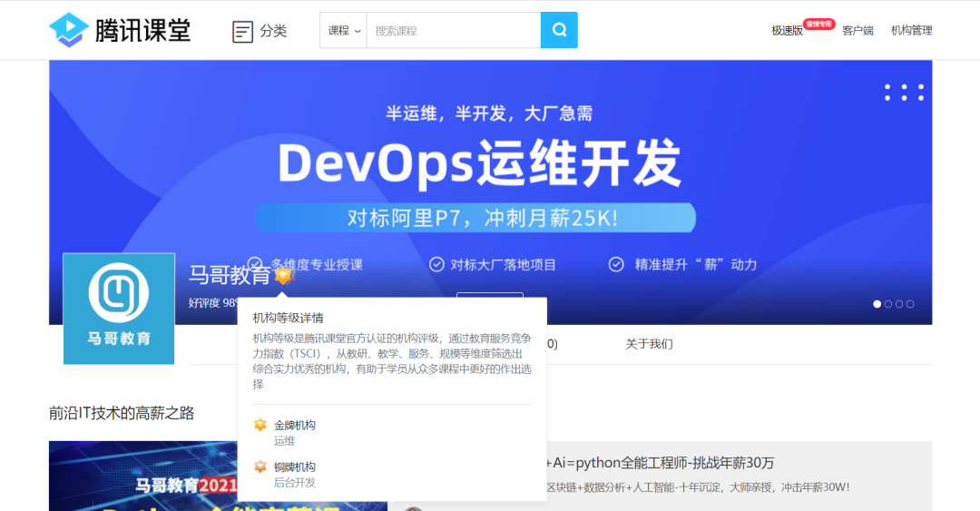Open the 极速版 link
The height and width of the screenshot is (511, 980).
[787, 31]
